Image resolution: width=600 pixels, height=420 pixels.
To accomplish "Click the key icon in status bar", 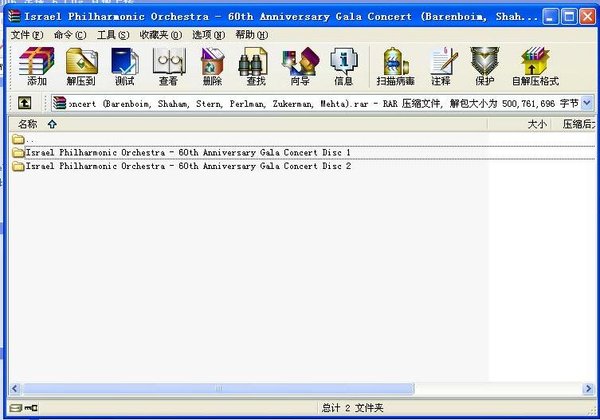I will pos(31,408).
